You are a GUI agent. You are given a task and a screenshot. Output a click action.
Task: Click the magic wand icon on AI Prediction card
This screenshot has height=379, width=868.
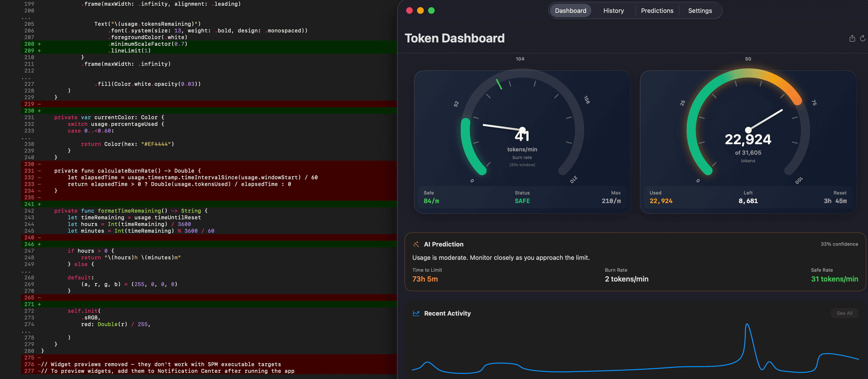pyautogui.click(x=416, y=244)
